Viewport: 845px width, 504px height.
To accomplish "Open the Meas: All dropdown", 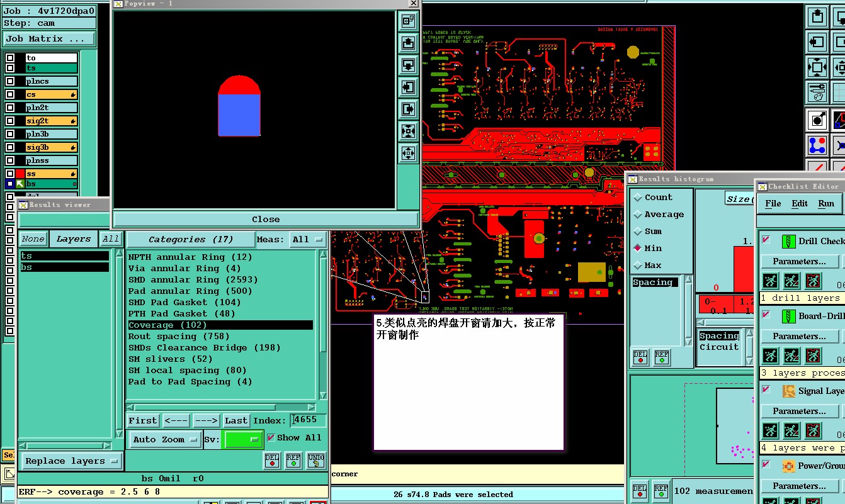I will tap(308, 239).
